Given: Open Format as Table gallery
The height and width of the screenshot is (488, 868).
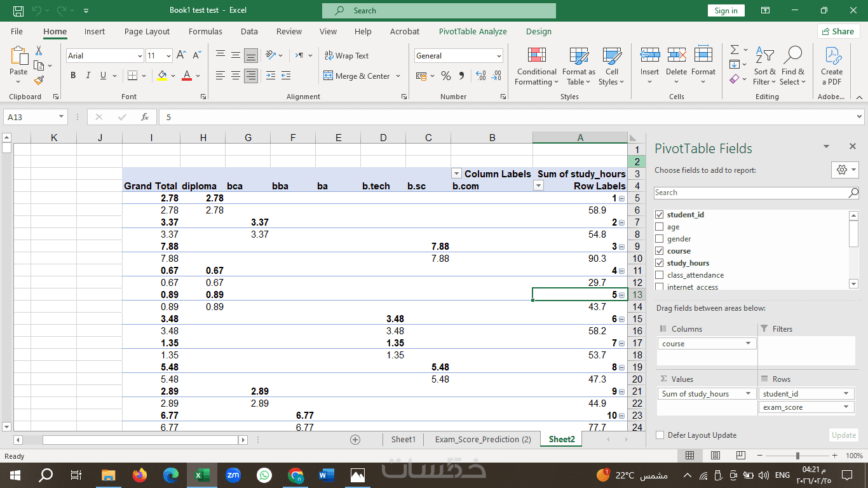Looking at the screenshot, I should (x=579, y=66).
